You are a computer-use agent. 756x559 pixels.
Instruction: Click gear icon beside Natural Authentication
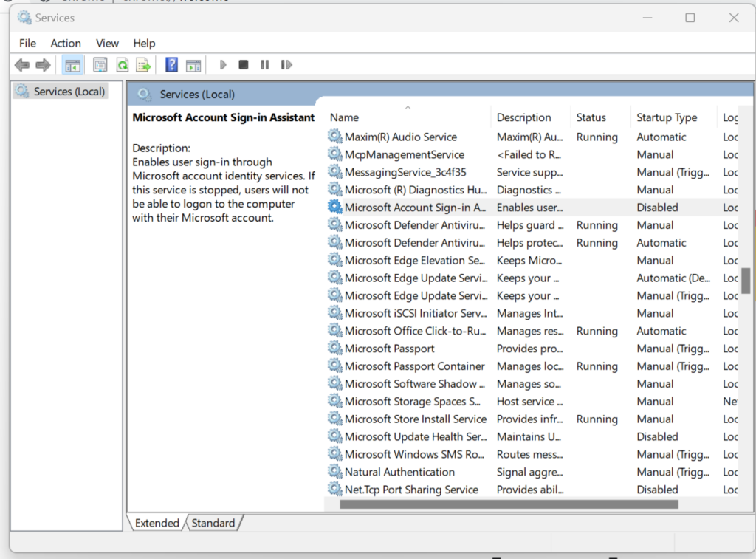(x=335, y=471)
